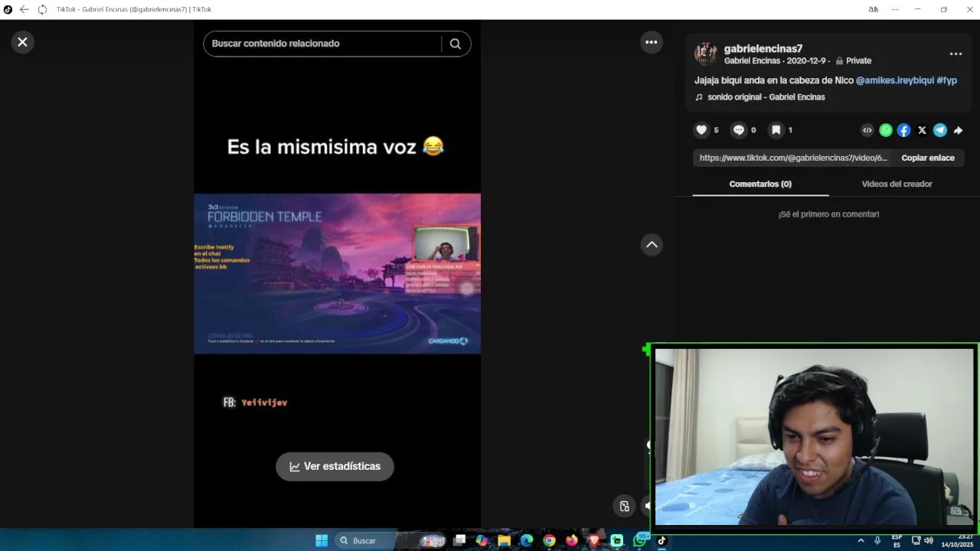Image resolution: width=980 pixels, height=551 pixels.
Task: Share the video to X
Action: coord(922,130)
